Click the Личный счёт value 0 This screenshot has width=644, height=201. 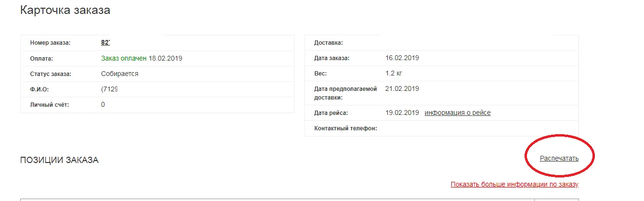tap(103, 104)
